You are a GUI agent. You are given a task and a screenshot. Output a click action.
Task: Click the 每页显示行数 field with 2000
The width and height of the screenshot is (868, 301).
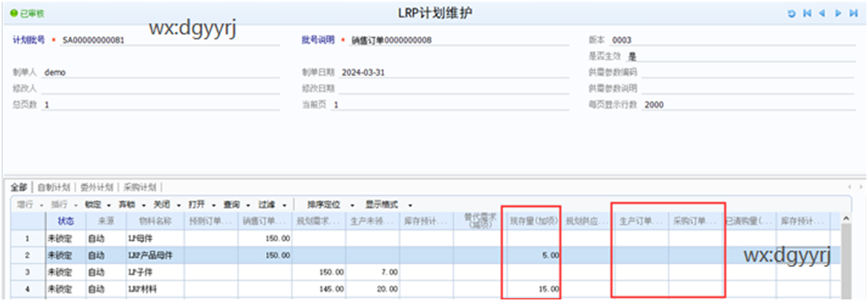point(749,105)
